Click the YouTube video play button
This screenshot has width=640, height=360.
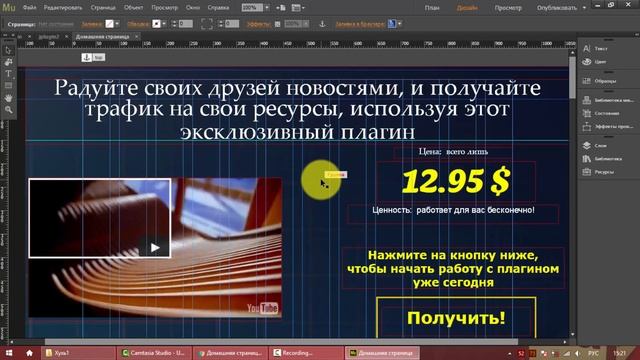tap(155, 248)
